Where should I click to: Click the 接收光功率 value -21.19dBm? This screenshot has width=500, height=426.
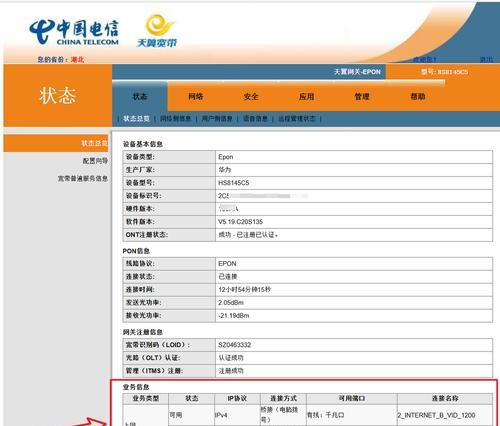234,316
